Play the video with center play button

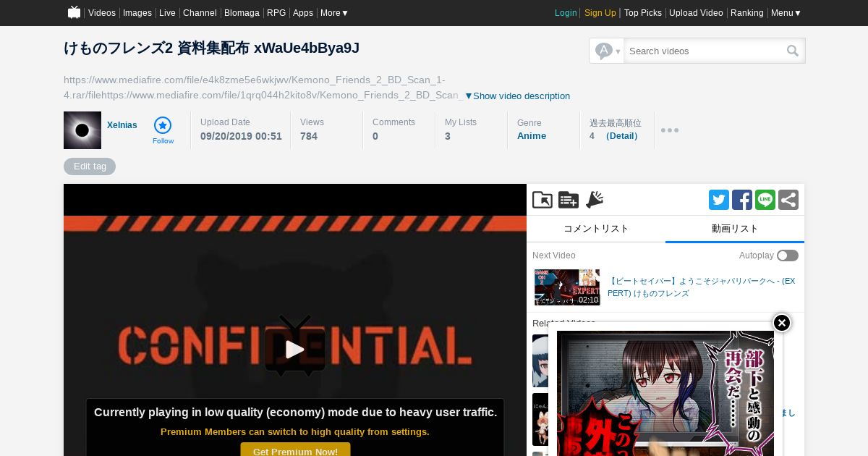tap(295, 350)
